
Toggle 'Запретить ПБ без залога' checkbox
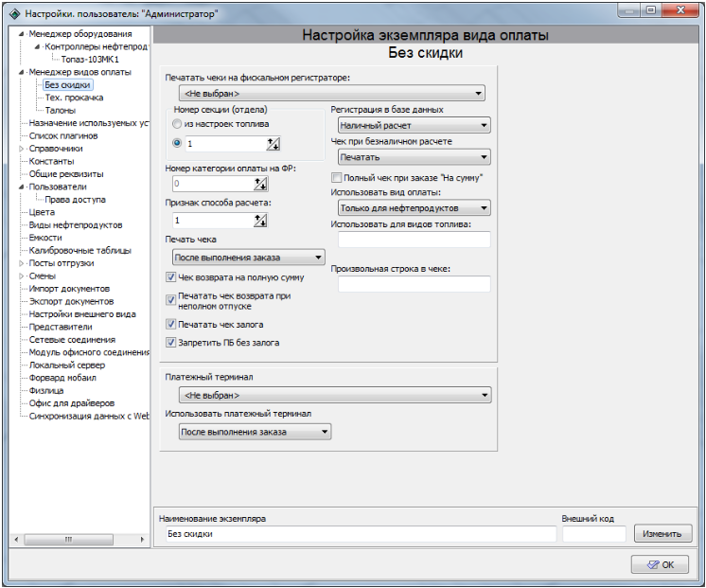coord(170,343)
